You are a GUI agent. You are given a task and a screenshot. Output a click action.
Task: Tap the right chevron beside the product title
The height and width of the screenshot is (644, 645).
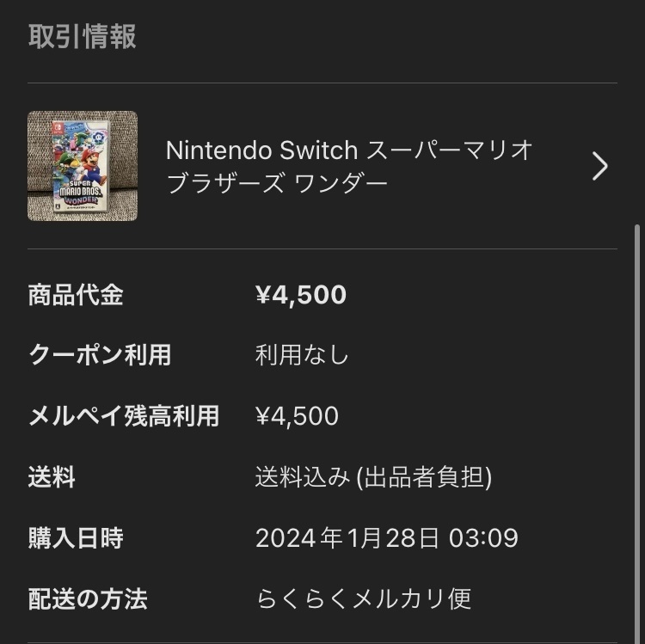click(599, 166)
